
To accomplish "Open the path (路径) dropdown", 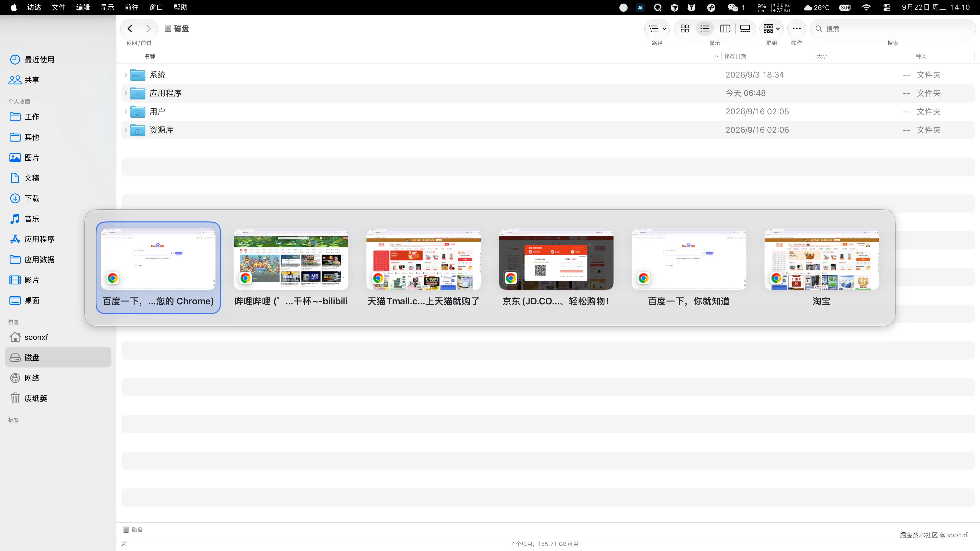I will tap(657, 29).
